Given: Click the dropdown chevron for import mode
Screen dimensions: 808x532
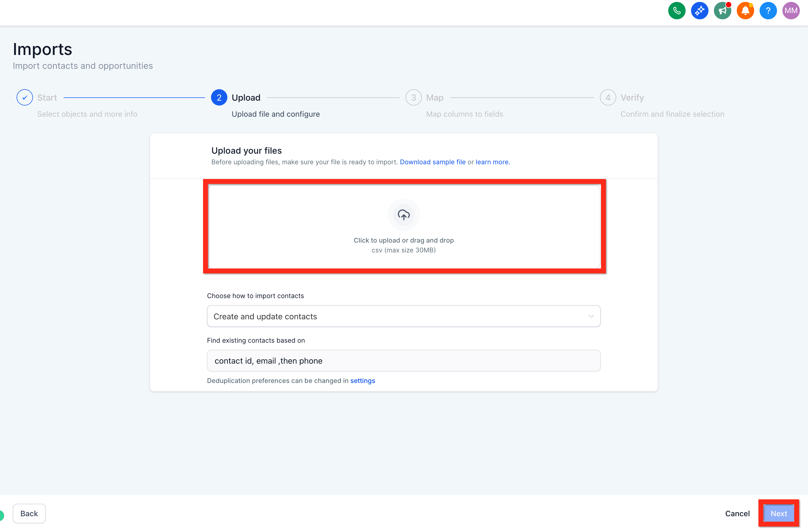Looking at the screenshot, I should [591, 316].
